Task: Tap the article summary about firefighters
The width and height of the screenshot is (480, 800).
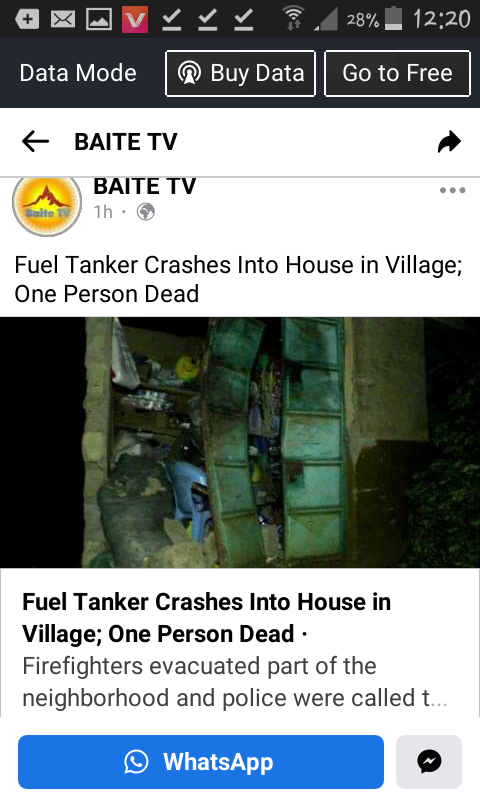Action: [235, 682]
